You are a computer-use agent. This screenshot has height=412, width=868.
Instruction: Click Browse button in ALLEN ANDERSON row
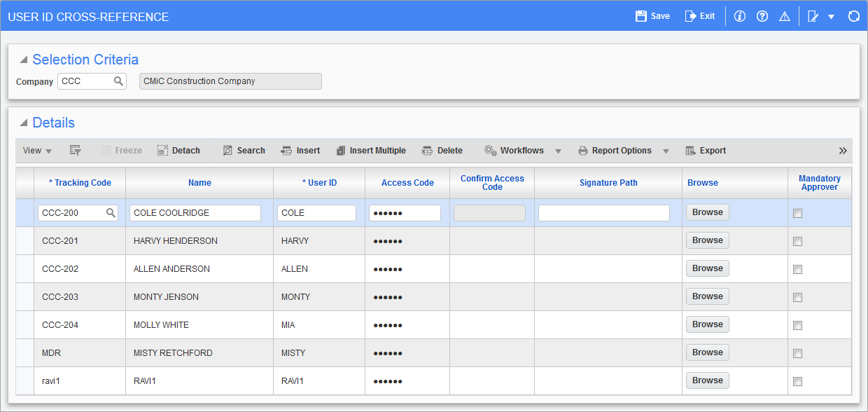(708, 268)
